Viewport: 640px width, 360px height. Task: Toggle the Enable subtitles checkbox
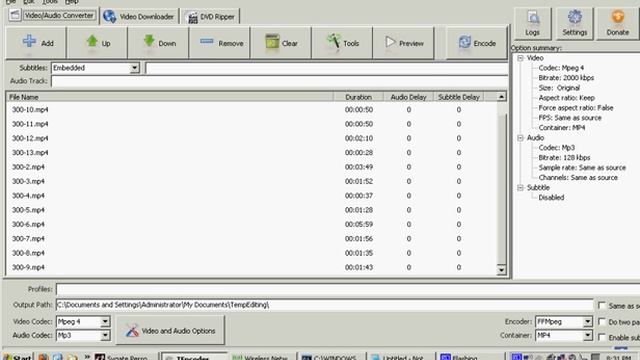pyautogui.click(x=602, y=337)
